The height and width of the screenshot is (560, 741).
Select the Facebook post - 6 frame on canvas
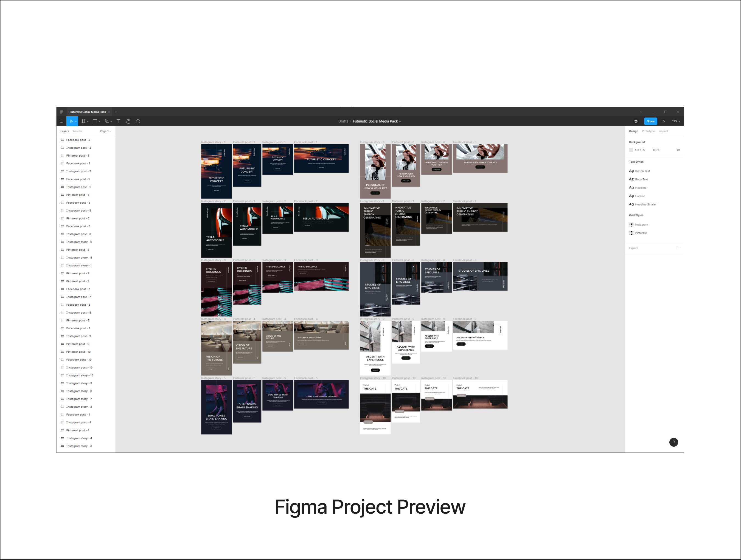[x=480, y=159]
